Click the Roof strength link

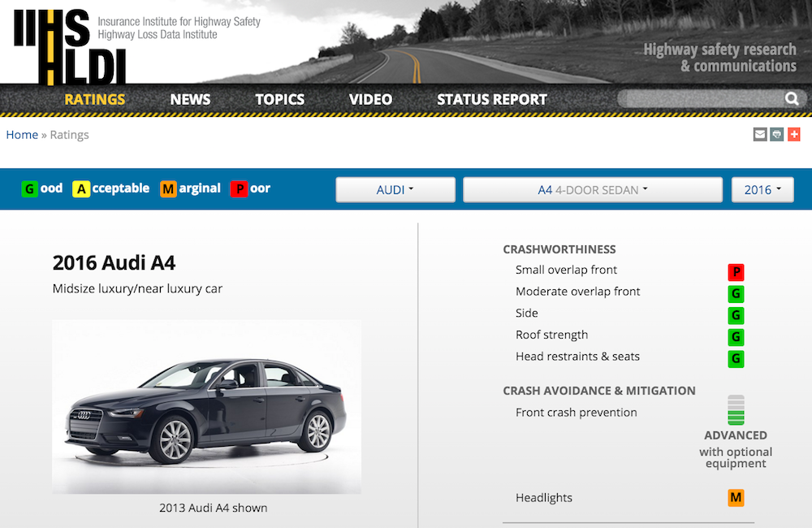point(551,335)
